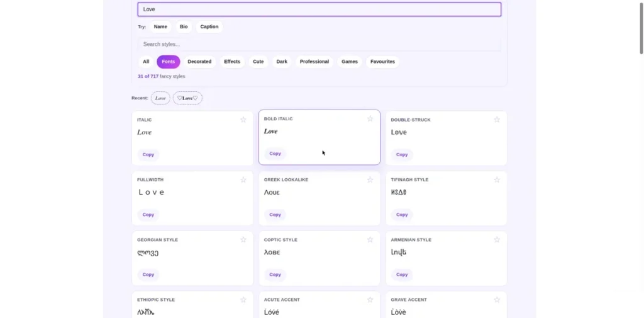Copy the Armenian Style text

pyautogui.click(x=402, y=275)
